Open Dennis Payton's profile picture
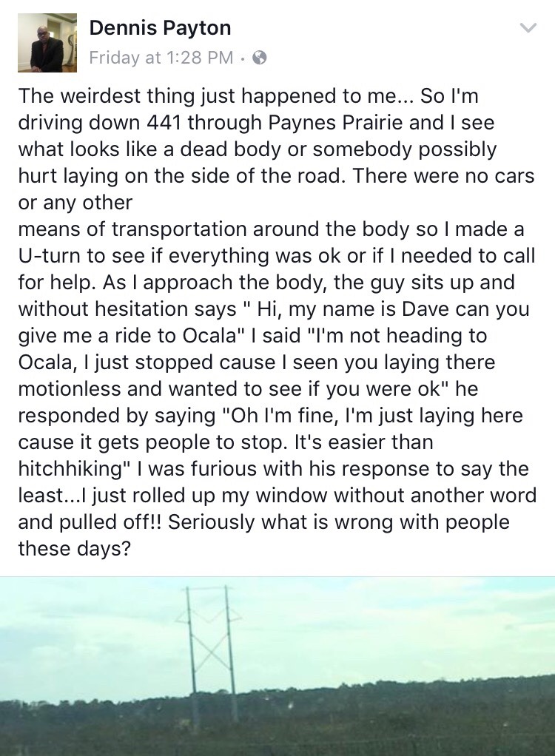This screenshot has height=756, width=555. coord(47,43)
